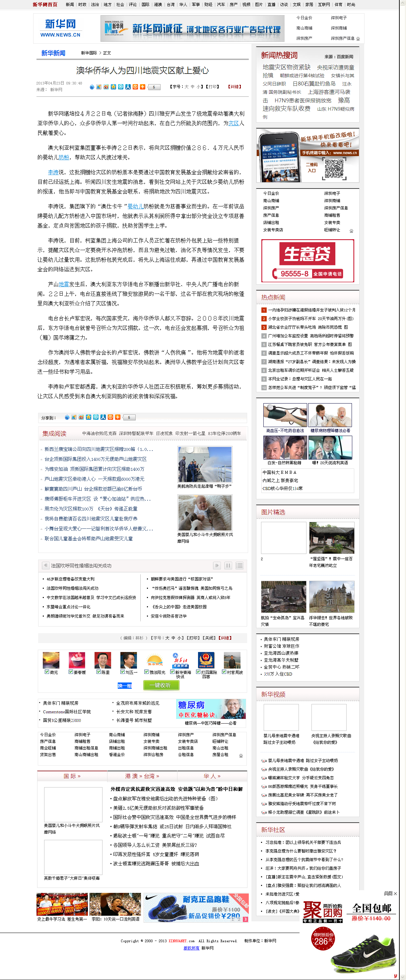Open the 财经 item in top navigation
Viewport: 406px width, 980px height.
[208, 5]
